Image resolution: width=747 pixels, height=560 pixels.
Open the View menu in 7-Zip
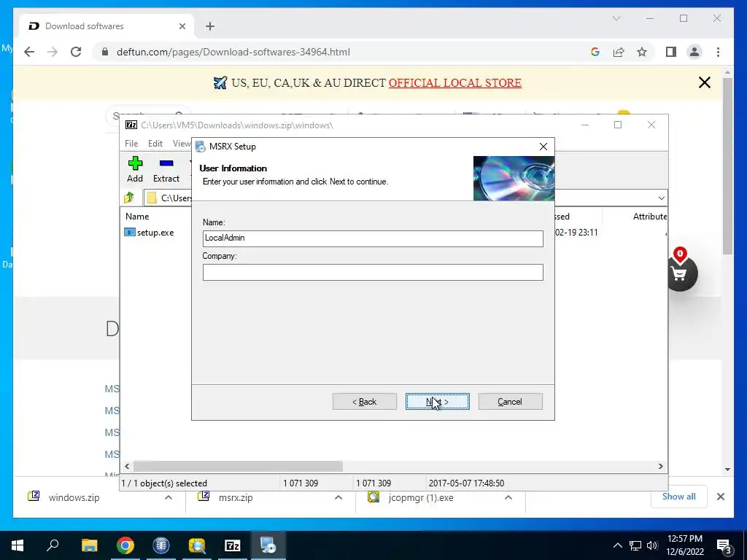pos(181,144)
